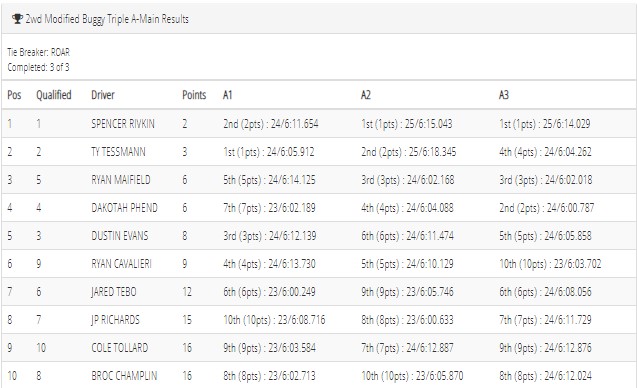This screenshot has width=637, height=388.
Task: Select DAKOTAH PHEND row name
Action: click(x=124, y=208)
